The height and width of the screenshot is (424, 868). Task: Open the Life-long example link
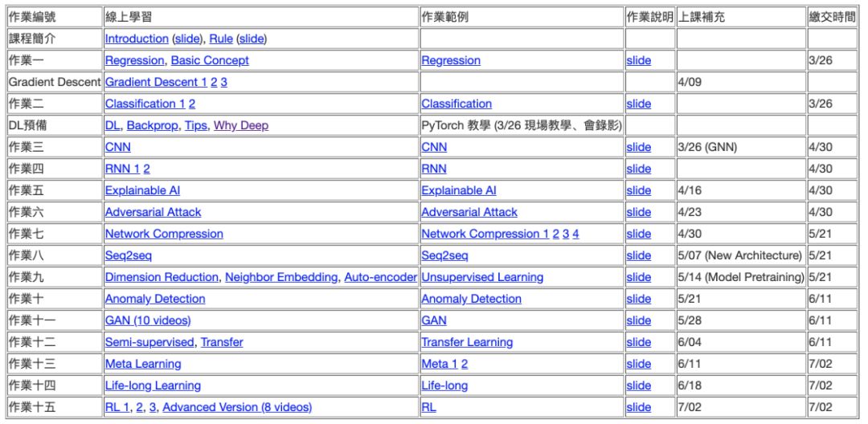click(x=444, y=385)
